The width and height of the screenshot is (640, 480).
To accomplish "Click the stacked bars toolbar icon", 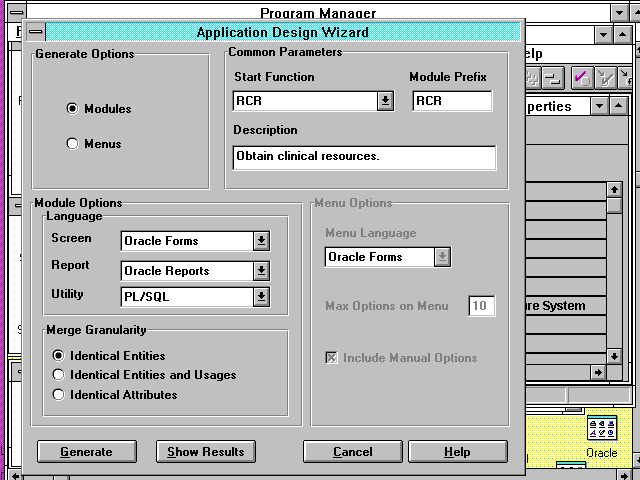I will [x=553, y=78].
